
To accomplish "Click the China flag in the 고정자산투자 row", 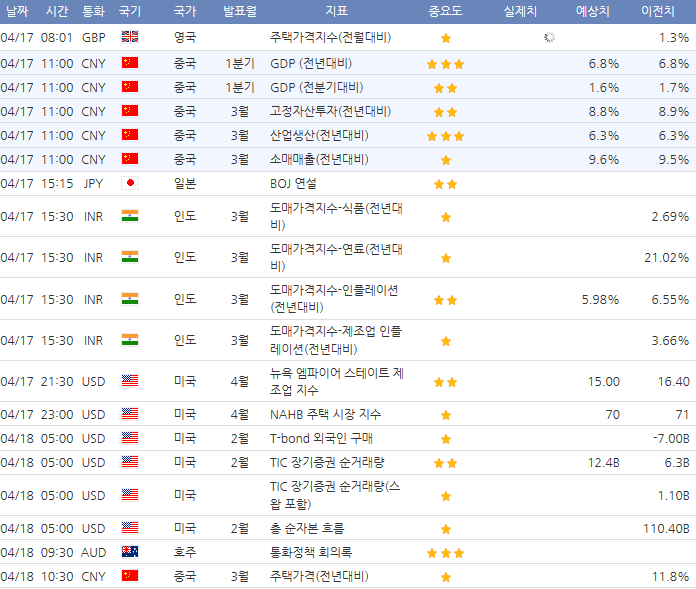I will click(x=130, y=111).
